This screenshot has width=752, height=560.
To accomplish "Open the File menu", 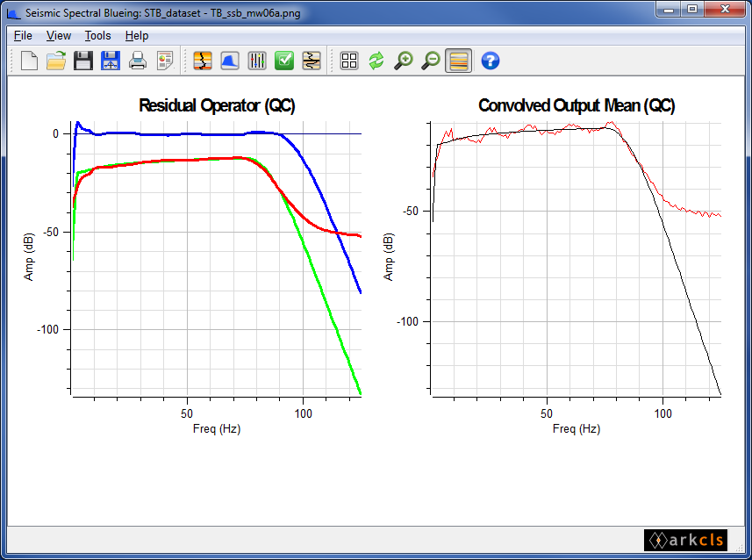I will pyautogui.click(x=22, y=35).
